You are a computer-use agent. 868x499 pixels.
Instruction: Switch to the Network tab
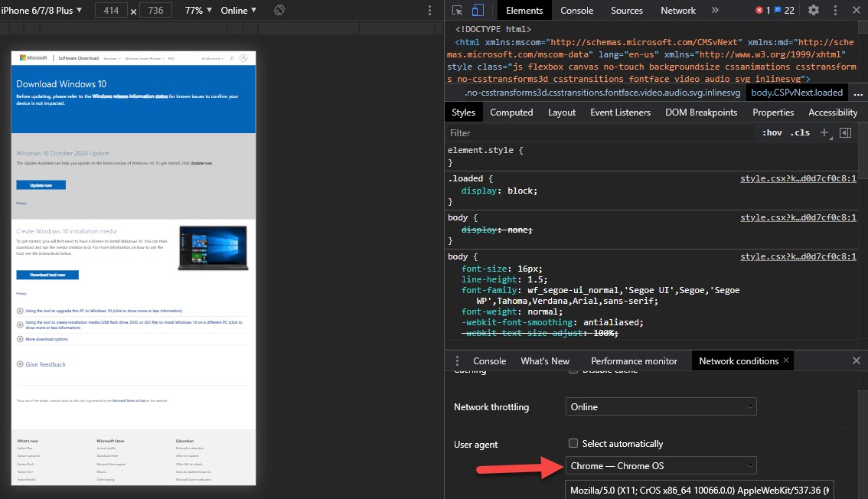(x=678, y=11)
